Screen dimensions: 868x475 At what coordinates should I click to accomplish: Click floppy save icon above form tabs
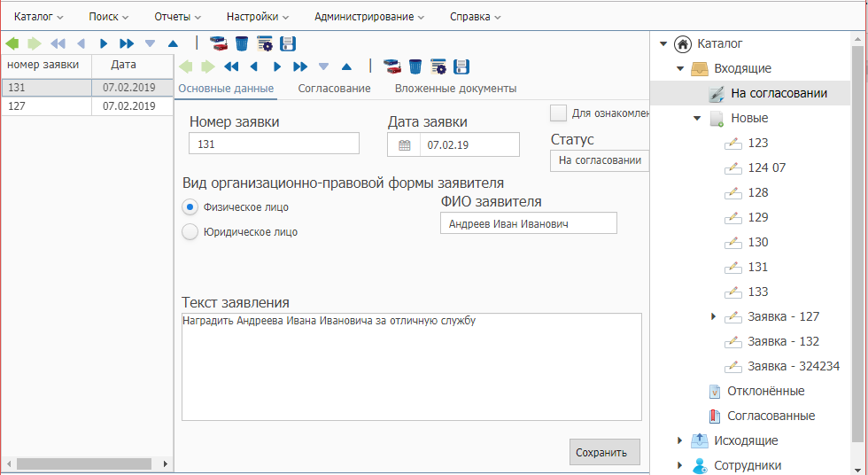(461, 67)
